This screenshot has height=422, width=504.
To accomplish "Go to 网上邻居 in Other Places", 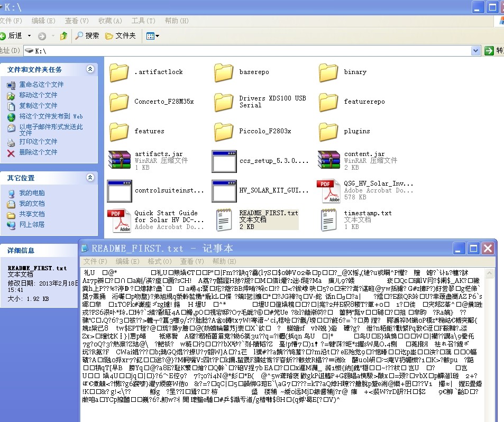I will (32, 225).
